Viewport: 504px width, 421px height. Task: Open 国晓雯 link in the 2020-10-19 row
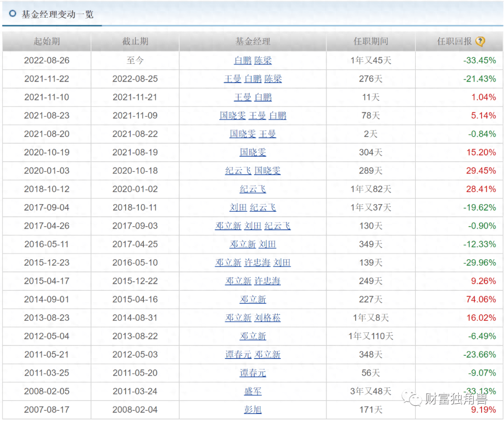click(253, 152)
